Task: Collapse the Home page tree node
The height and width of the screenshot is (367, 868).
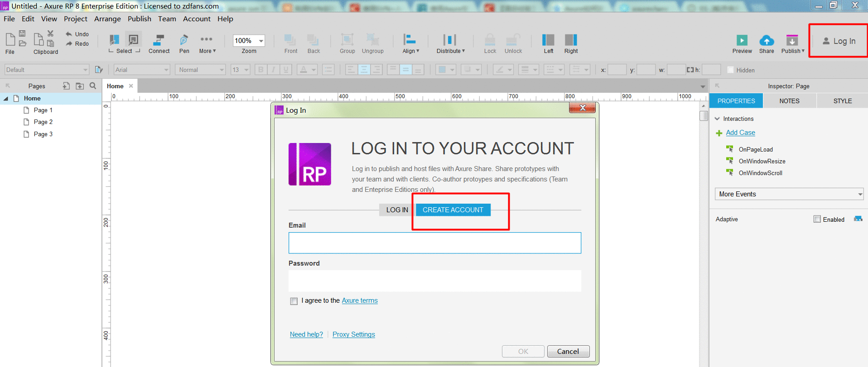Action: pos(6,99)
